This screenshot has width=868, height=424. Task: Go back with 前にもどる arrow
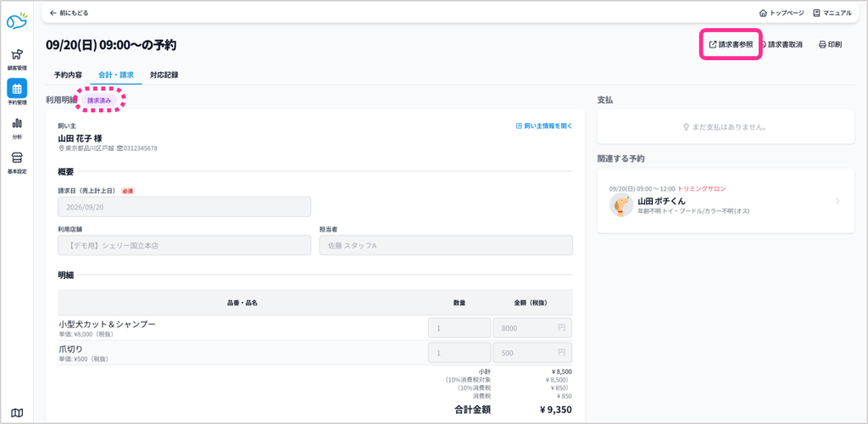click(69, 13)
